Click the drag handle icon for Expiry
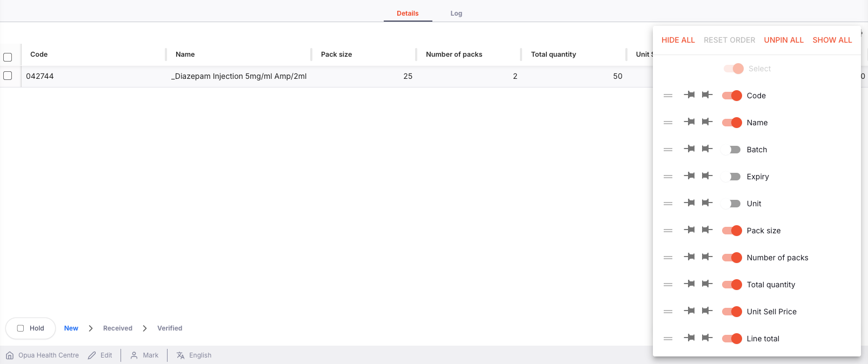This screenshot has width=868, height=364. 668,177
